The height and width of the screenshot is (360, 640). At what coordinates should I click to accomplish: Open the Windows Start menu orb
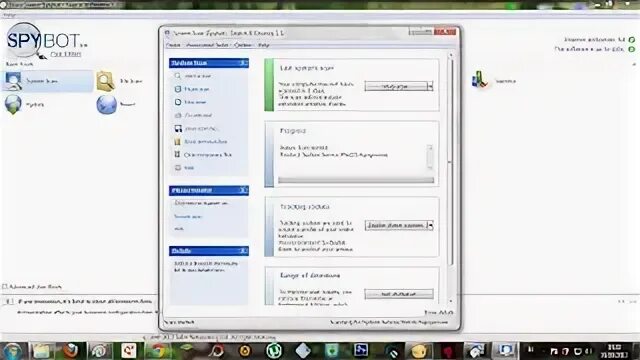(13, 351)
